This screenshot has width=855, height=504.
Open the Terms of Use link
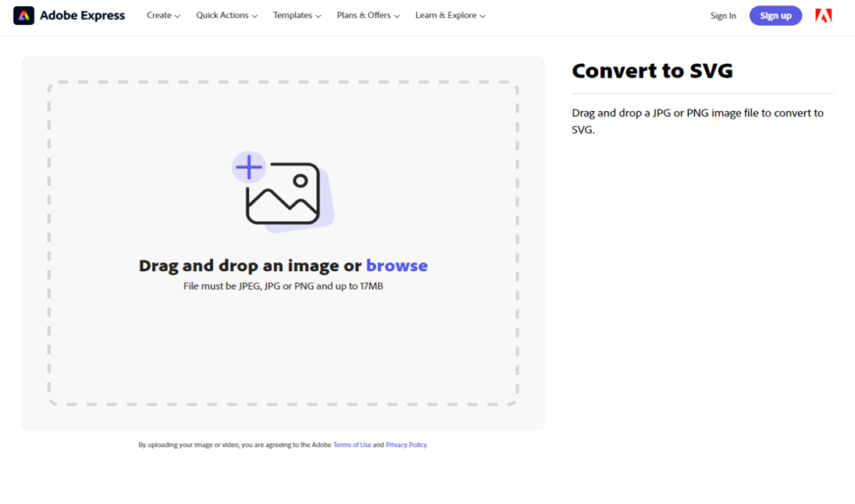click(x=352, y=445)
